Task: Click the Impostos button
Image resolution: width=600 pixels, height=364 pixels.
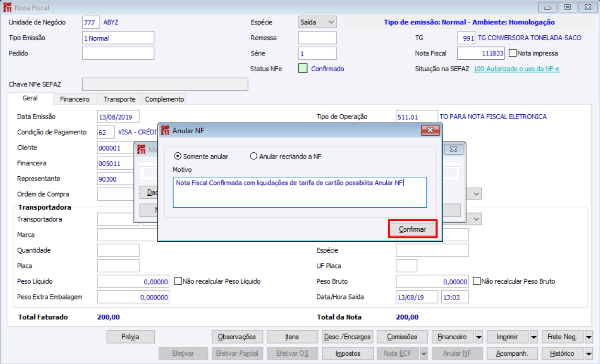Action: (347, 353)
